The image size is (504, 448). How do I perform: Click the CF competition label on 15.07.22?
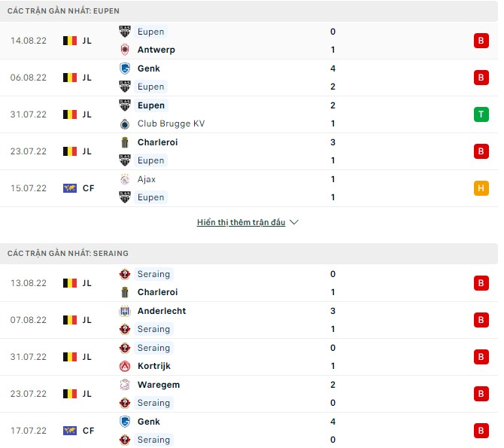(88, 188)
